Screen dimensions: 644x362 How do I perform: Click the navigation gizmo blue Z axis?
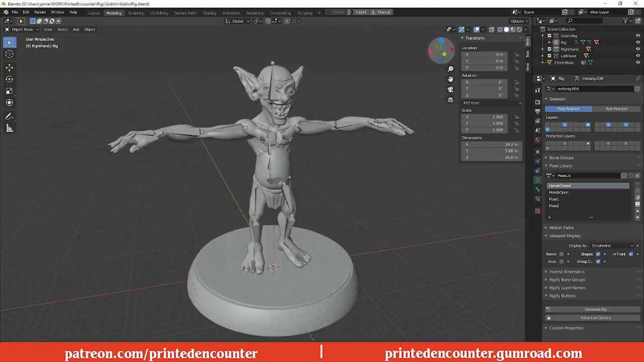[441, 41]
